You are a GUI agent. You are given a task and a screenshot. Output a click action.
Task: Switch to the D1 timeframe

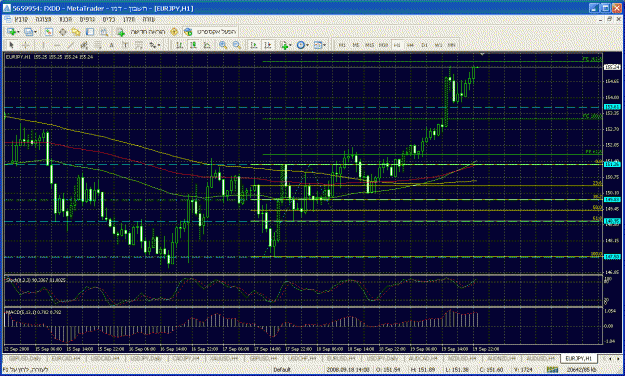pos(424,45)
